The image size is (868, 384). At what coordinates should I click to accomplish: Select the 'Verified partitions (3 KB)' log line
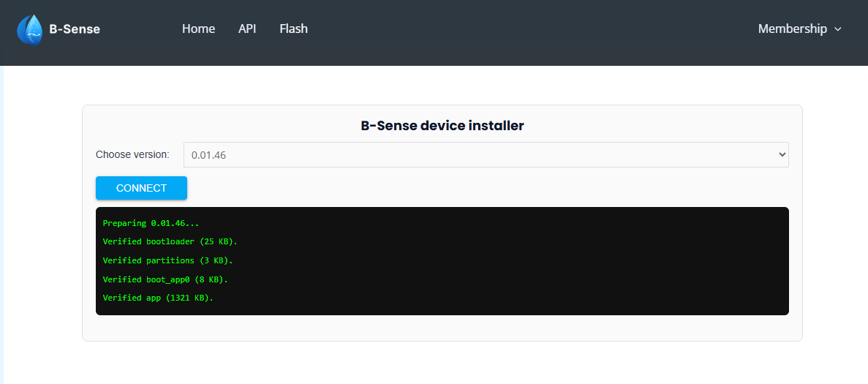coord(167,260)
